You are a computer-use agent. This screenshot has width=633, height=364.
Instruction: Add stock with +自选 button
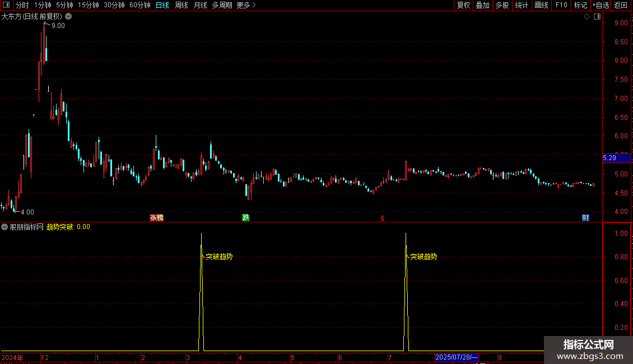point(601,5)
